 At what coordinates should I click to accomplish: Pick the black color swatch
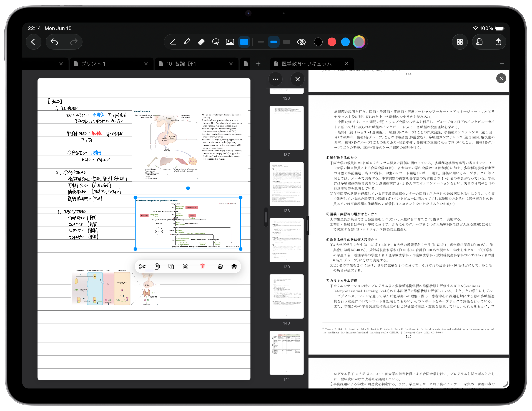[x=318, y=42]
